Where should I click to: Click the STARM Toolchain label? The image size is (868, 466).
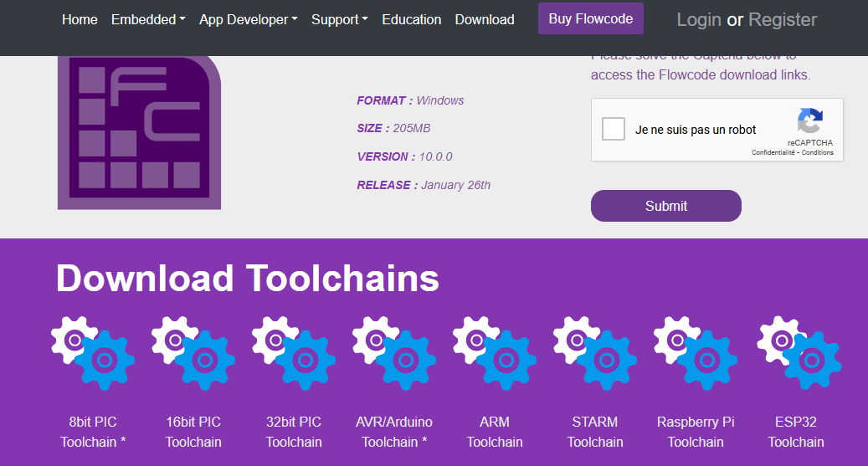[x=594, y=432]
